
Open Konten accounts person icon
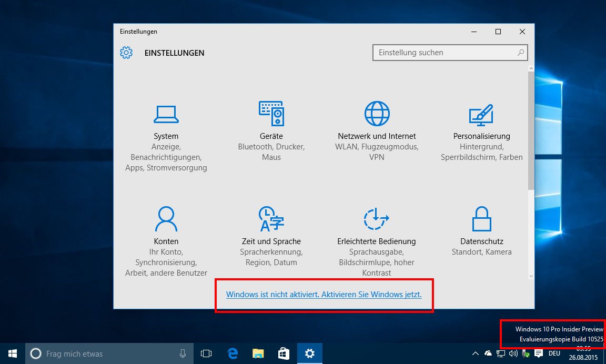point(166,219)
